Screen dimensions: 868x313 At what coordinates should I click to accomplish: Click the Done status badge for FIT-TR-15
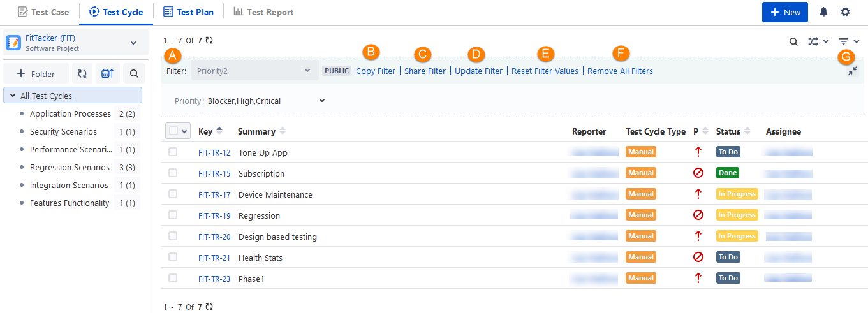tap(728, 173)
